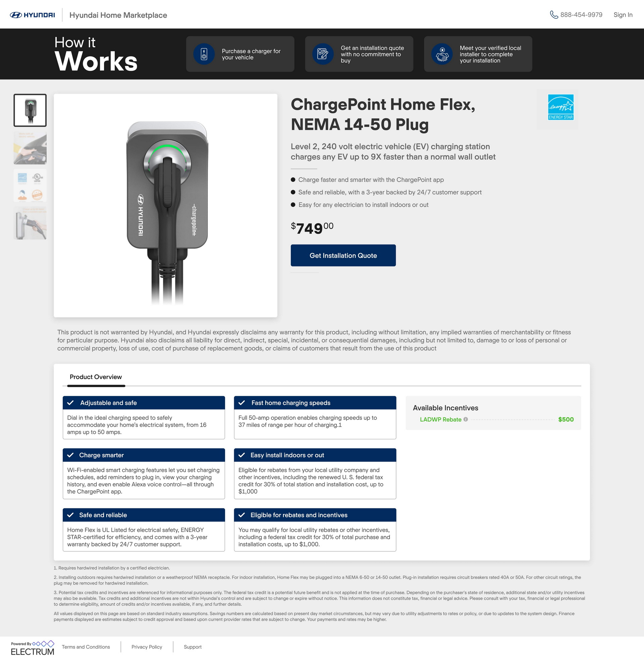Click the Electrum logo in the footer
644x659 pixels.
(33, 648)
